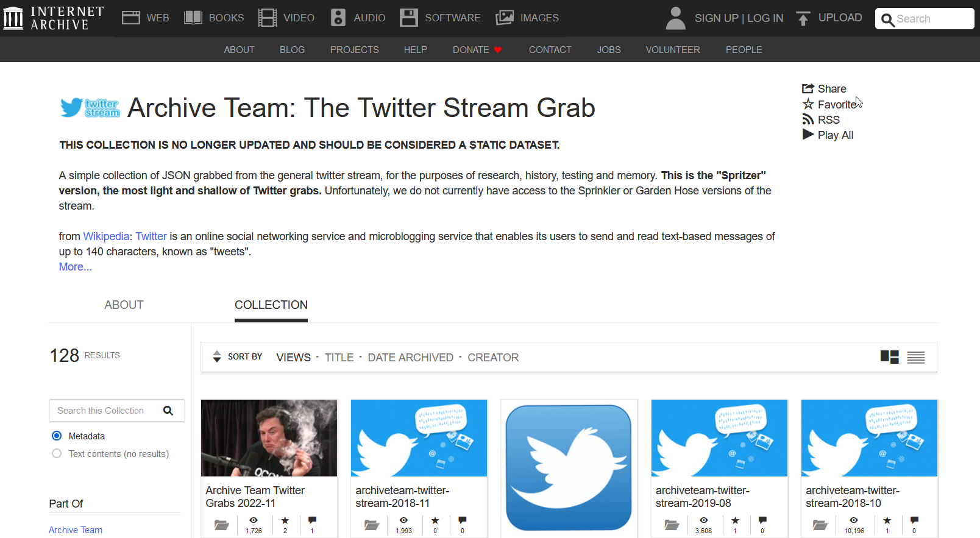Switch to the About tab
The width and height of the screenshot is (980, 538).
[x=124, y=305]
